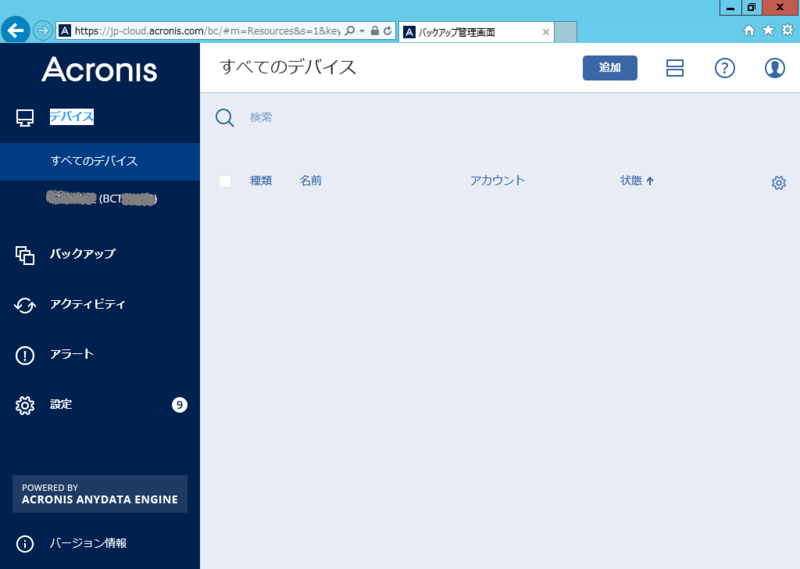This screenshot has height=569, width=800.
Task: Open the address bar dropdown arrow
Action: tap(362, 31)
